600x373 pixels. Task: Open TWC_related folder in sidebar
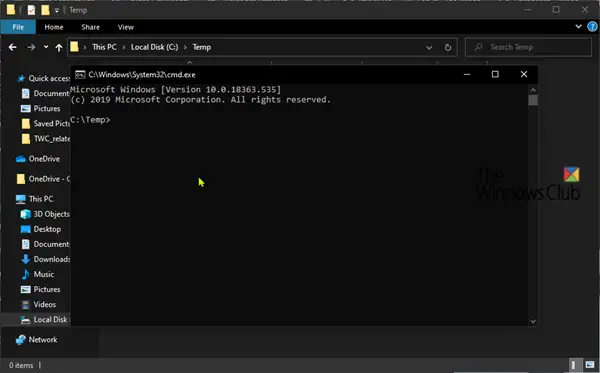point(46,138)
